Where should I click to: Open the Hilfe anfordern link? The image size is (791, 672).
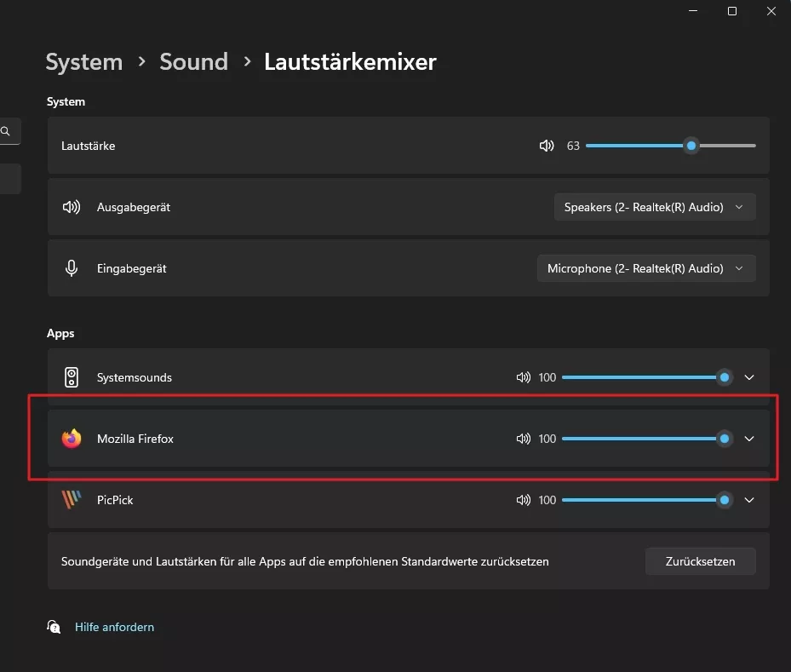click(114, 627)
